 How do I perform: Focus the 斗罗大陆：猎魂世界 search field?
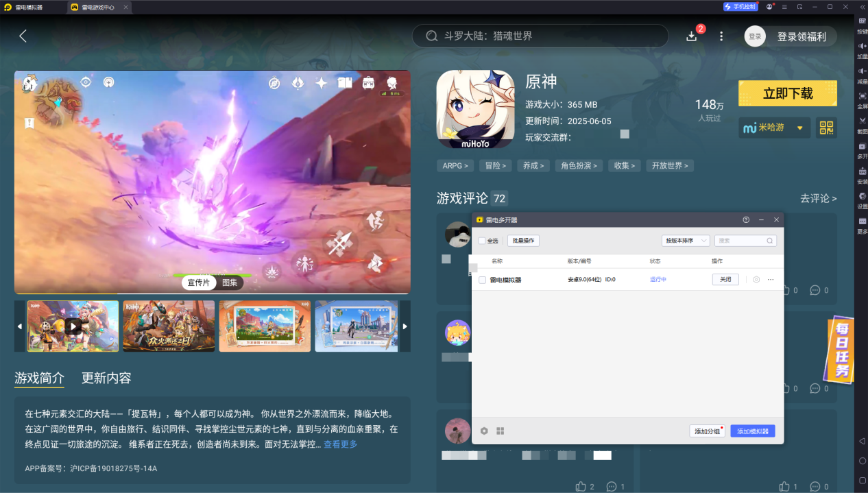click(x=540, y=36)
